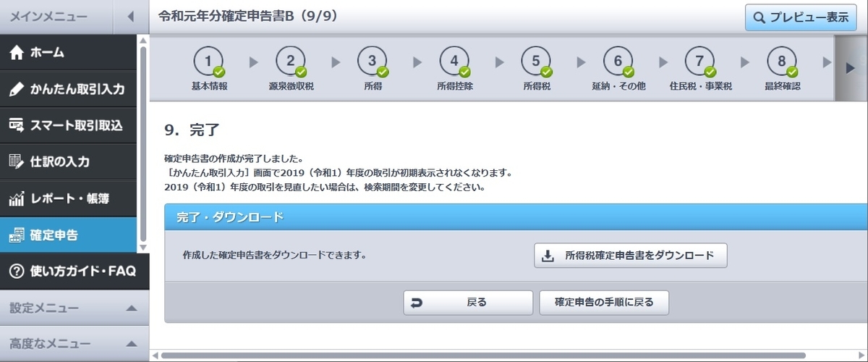
Task: Go to step 5 所得税 circle
Action: click(x=536, y=62)
